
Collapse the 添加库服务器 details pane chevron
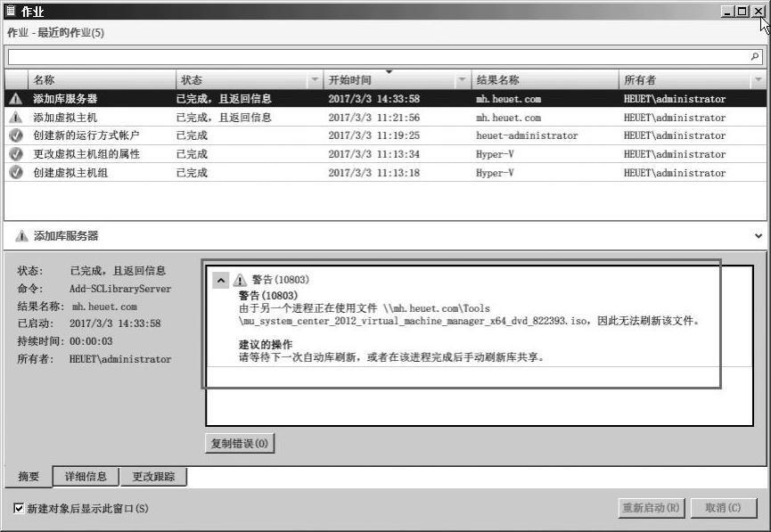(759, 236)
